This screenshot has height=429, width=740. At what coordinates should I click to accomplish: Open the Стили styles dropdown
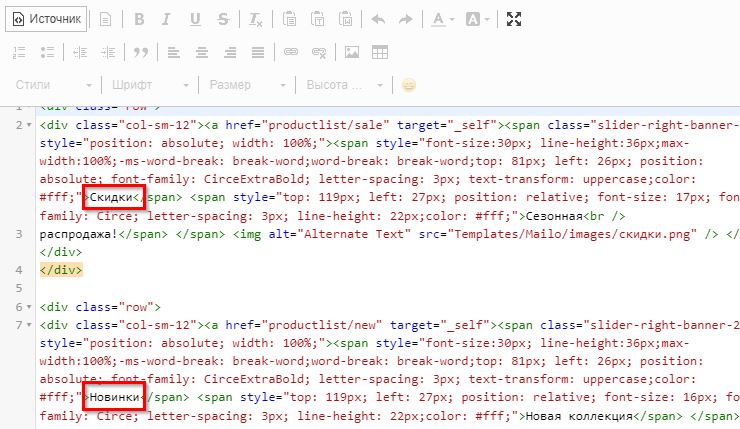point(57,85)
